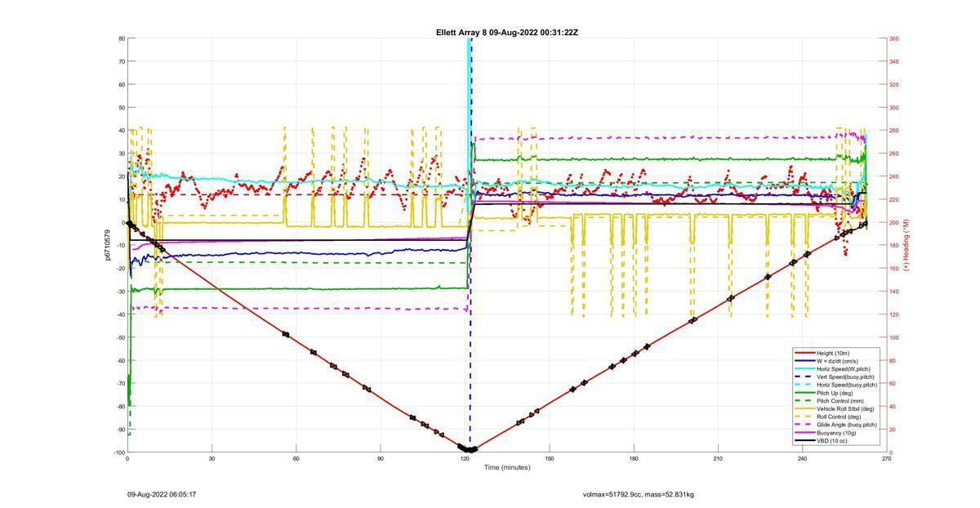Click the left y-axis tick label '80'
This screenshot has height=508, width=980.
[x=122, y=38]
